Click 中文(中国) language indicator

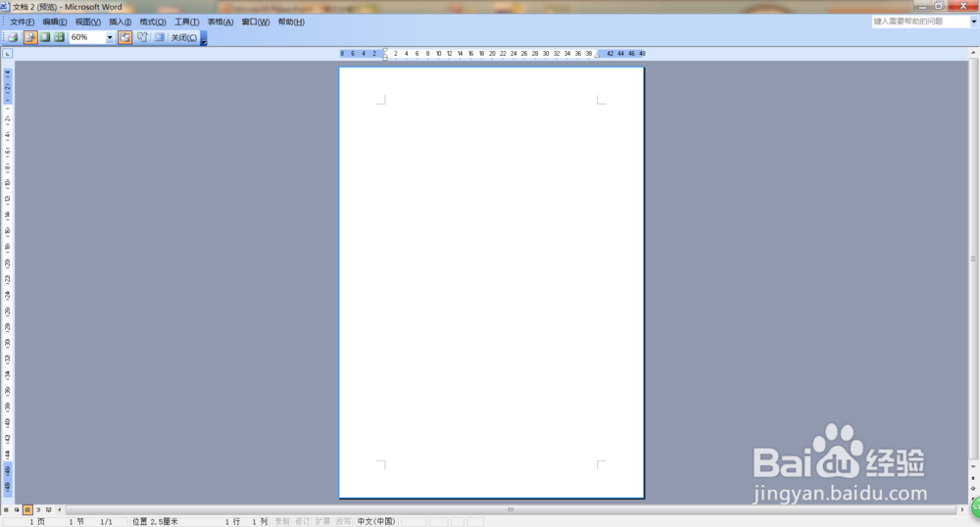(x=376, y=522)
